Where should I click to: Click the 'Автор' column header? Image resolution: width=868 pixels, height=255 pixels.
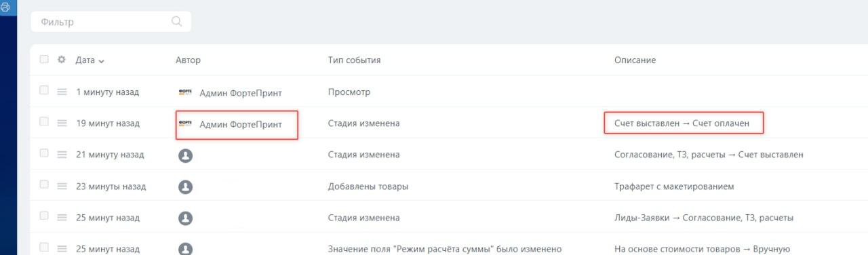(188, 60)
